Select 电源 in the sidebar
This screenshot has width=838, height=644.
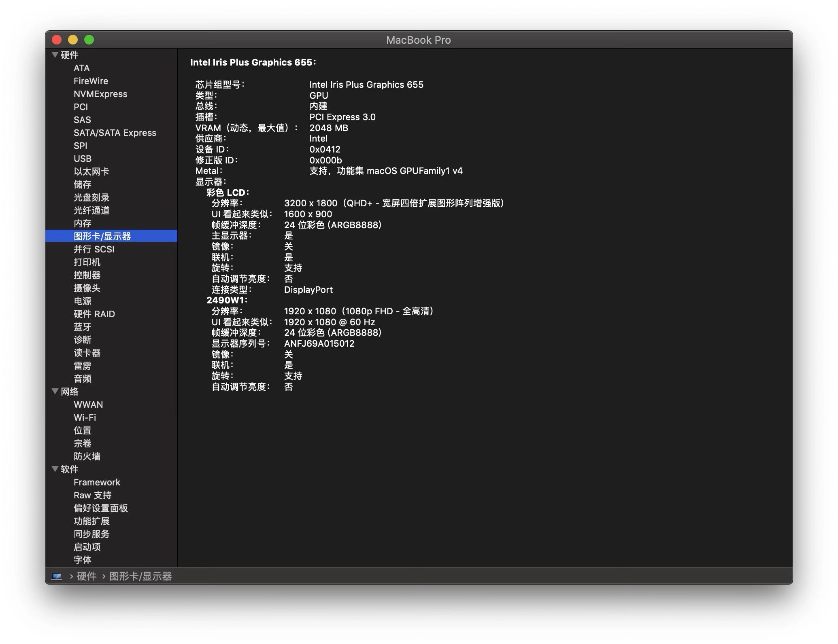[83, 301]
